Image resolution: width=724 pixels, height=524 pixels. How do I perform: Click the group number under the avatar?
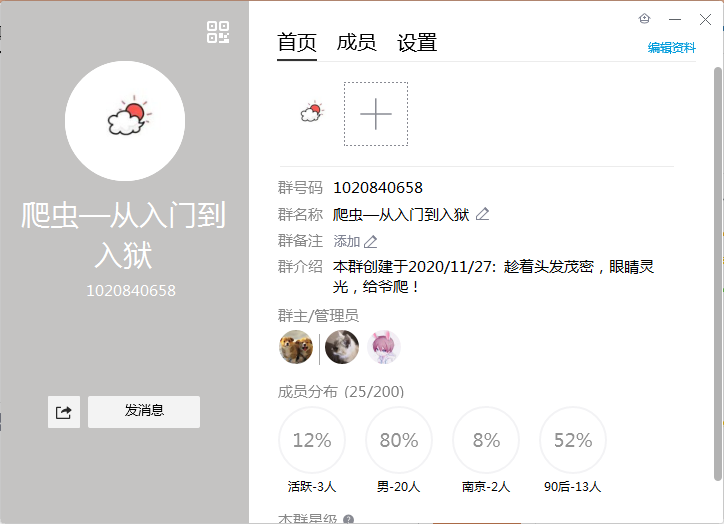pos(131,291)
